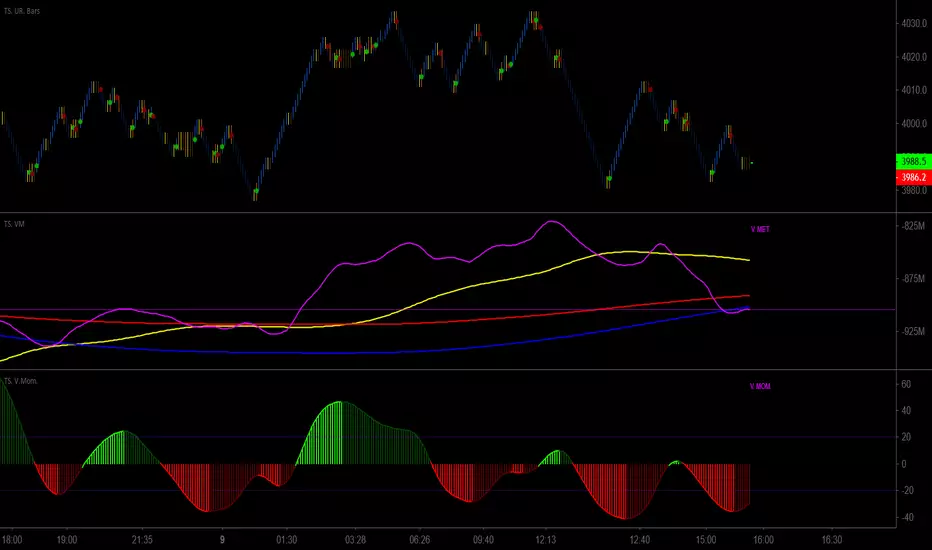This screenshot has width=932, height=550.
Task: Click the magenta V.MET label
Action: tap(760, 229)
